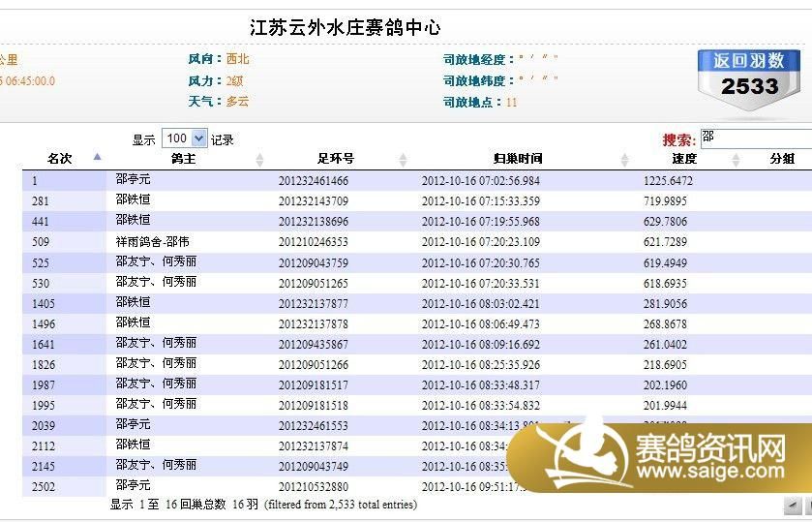Click the speed value 719.9895
The image size is (812, 522).
point(665,201)
